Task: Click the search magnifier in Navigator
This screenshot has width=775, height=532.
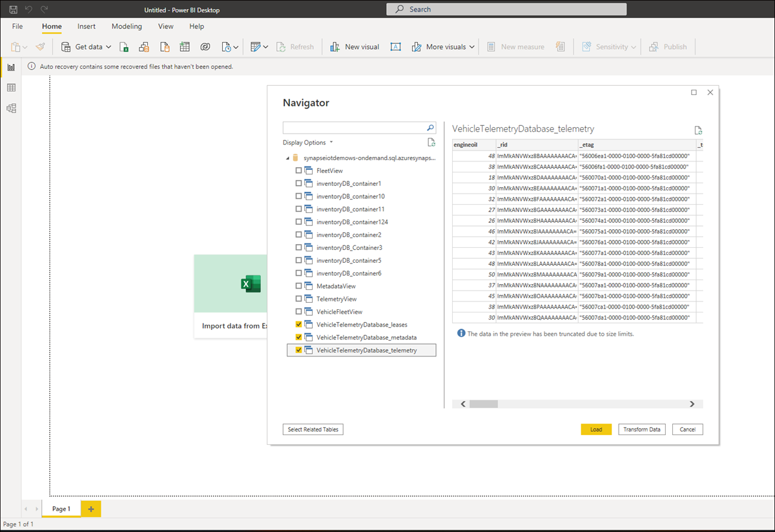Action: click(x=431, y=128)
